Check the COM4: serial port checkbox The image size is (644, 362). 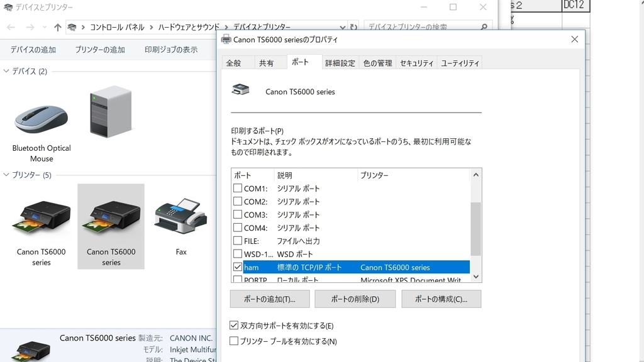(x=237, y=228)
